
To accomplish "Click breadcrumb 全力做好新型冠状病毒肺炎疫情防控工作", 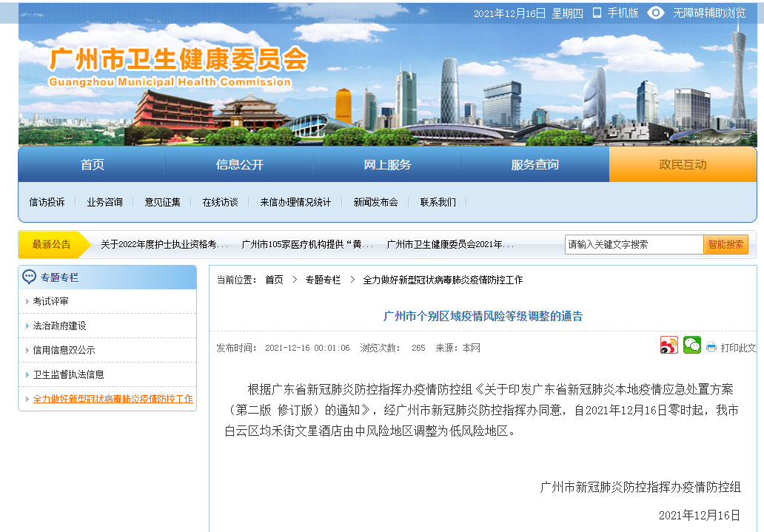I will (443, 280).
